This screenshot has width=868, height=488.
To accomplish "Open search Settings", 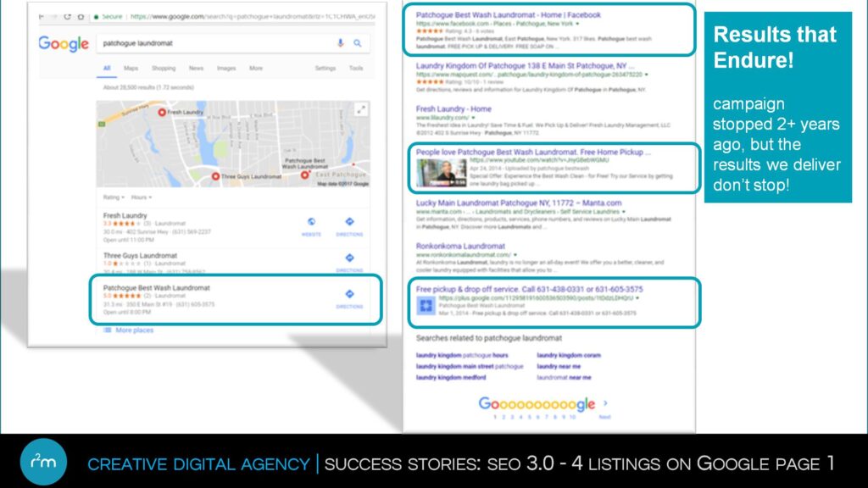I will point(325,68).
